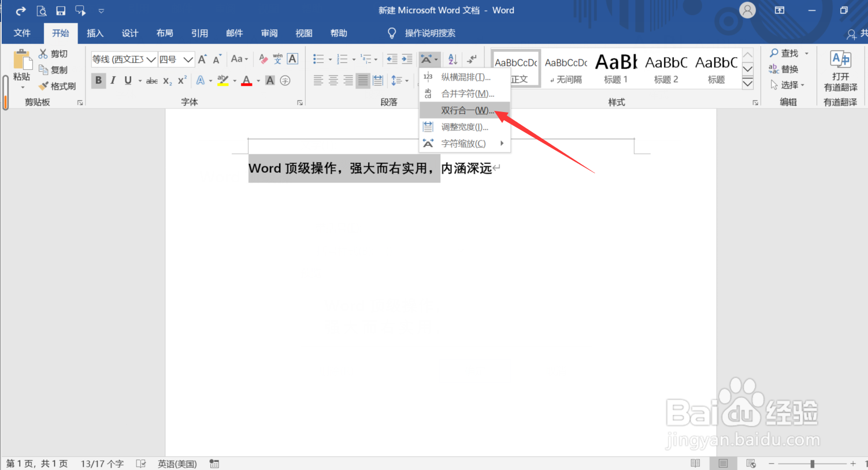
Task: Open the Phonetic Guide (wén) tool
Action: tap(278, 59)
